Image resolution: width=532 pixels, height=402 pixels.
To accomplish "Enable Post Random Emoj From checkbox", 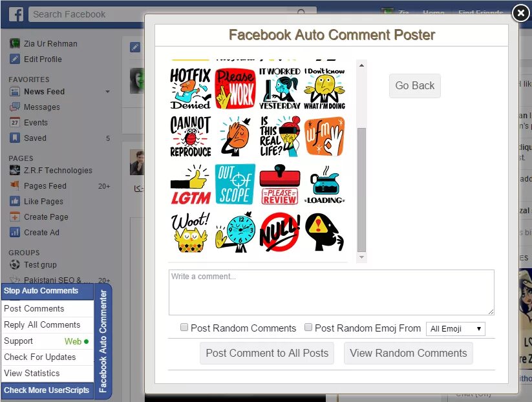I will pyautogui.click(x=308, y=328).
